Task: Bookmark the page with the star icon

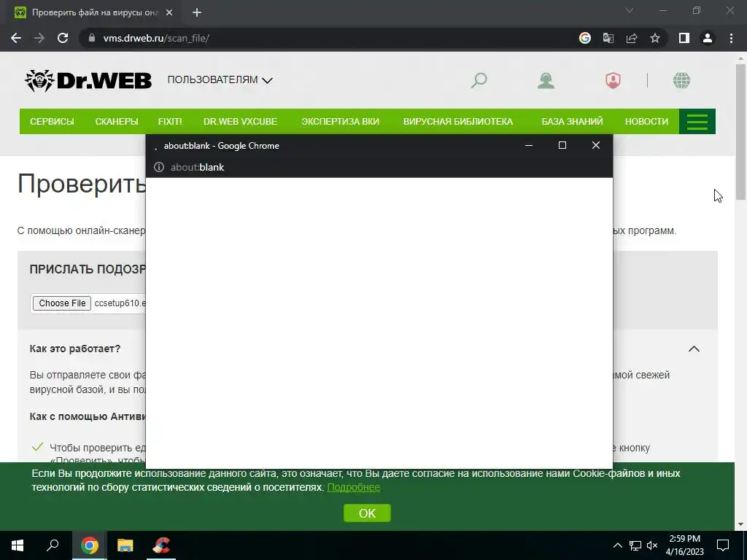Action: [655, 38]
